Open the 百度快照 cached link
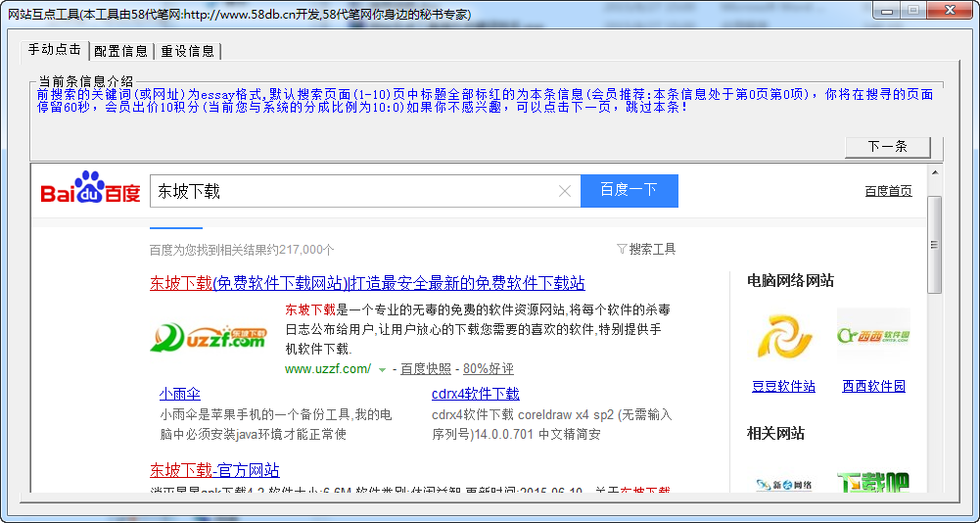Viewport: 980px width, 523px height. pyautogui.click(x=426, y=368)
